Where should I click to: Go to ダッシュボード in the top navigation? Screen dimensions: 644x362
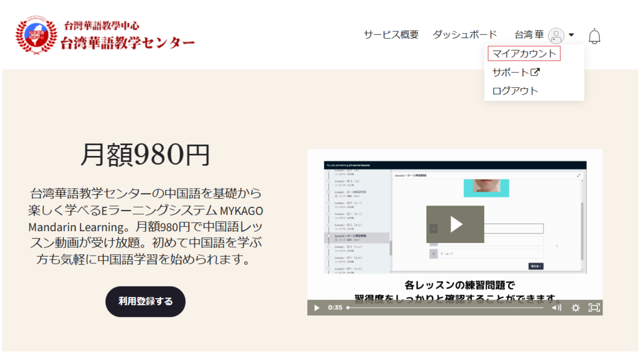[465, 35]
